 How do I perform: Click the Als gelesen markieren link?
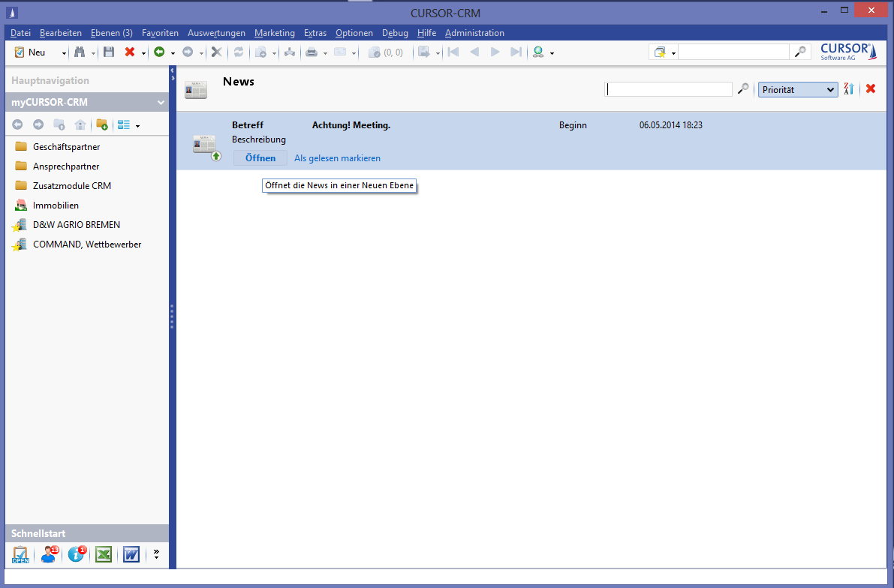(x=337, y=158)
